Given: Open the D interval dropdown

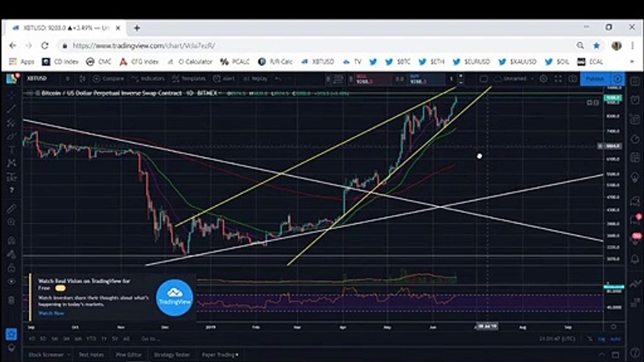Looking at the screenshot, I should [67, 79].
